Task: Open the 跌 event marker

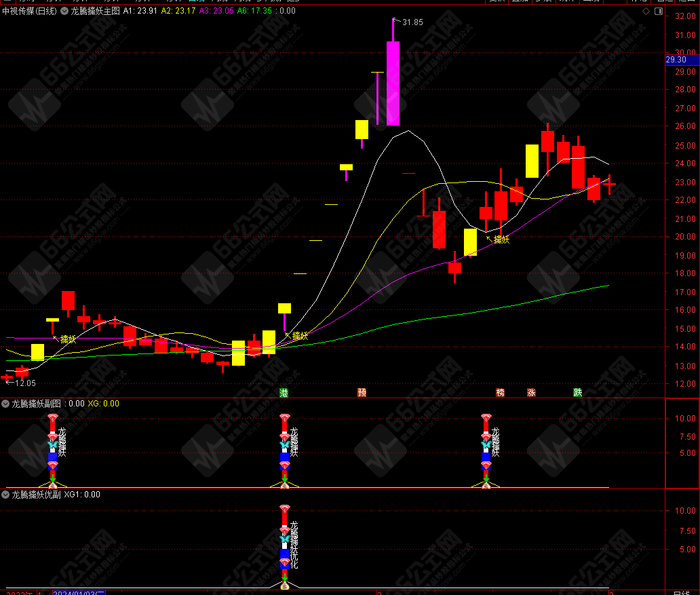Action: point(578,393)
